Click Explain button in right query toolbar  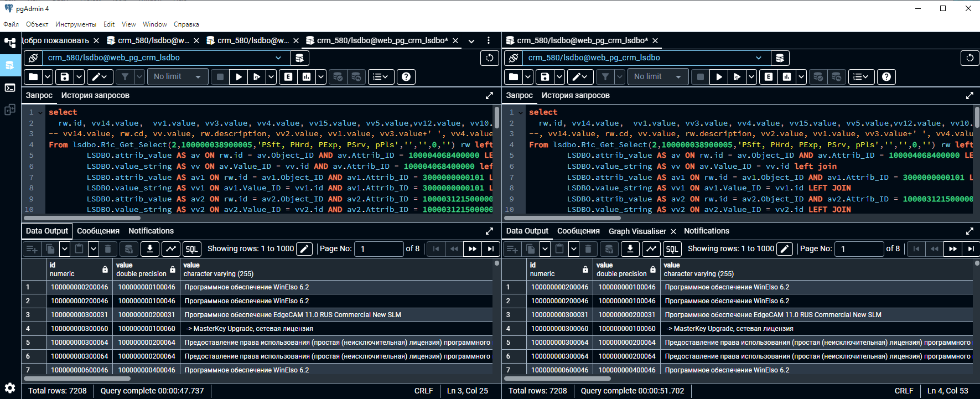pos(769,77)
